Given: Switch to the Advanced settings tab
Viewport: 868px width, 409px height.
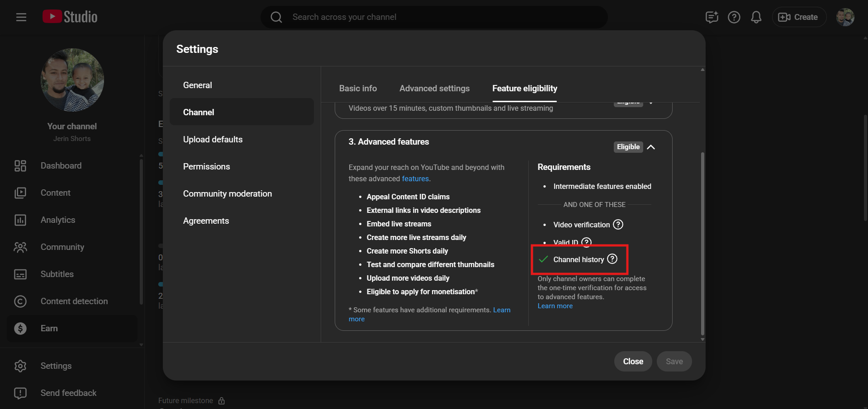Looking at the screenshot, I should 434,89.
